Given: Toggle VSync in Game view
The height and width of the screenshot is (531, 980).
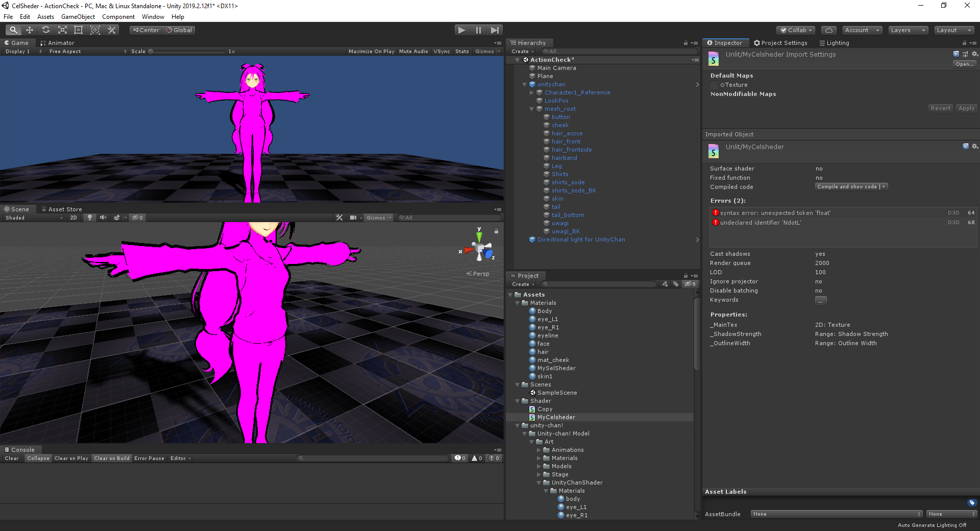Looking at the screenshot, I should click(442, 52).
